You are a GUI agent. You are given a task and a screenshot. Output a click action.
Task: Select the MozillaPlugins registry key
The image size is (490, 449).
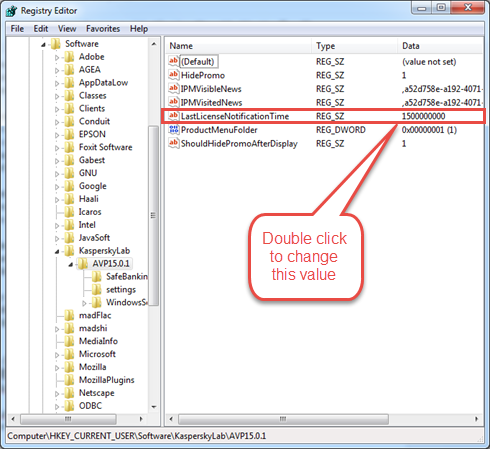click(x=107, y=380)
